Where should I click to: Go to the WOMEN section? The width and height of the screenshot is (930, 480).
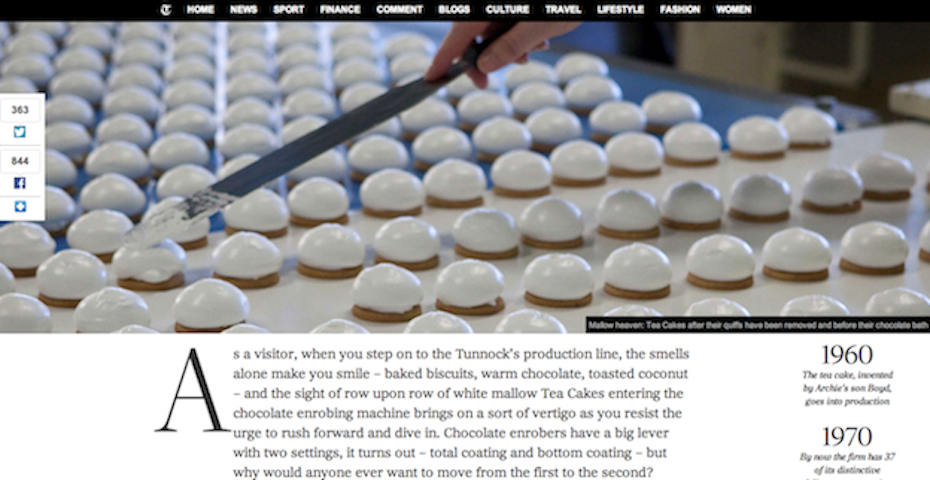pos(734,9)
